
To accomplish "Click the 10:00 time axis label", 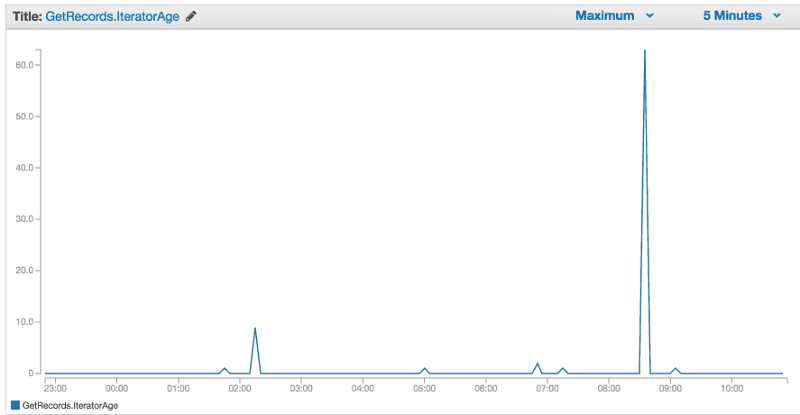I will (731, 387).
